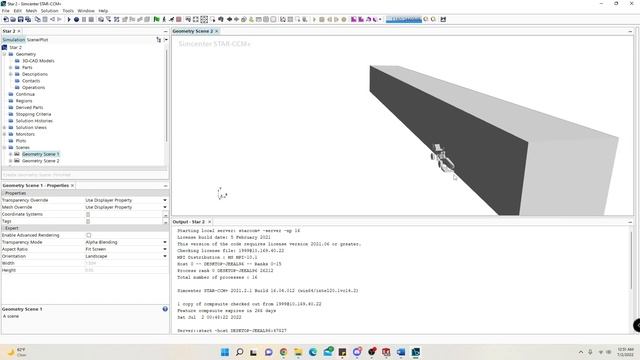
Task: Expand the Descriptions node
Action: (x=11, y=74)
